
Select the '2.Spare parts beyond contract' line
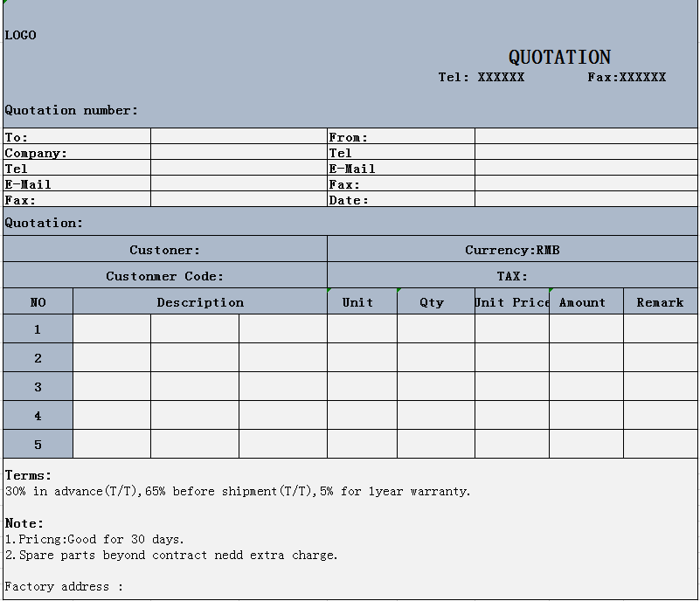(x=171, y=555)
